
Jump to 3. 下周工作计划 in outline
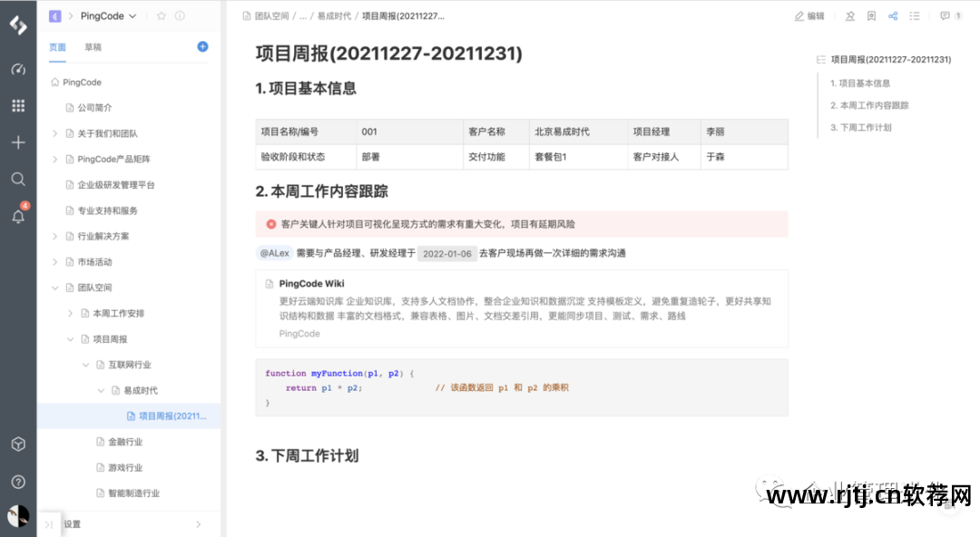click(860, 127)
